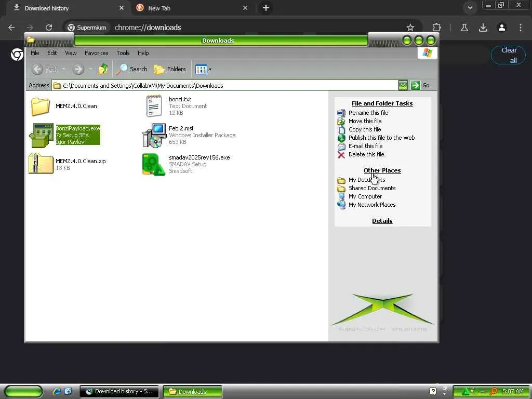
Task: Open the tab search dropdown chevron
Action: coord(470,7)
